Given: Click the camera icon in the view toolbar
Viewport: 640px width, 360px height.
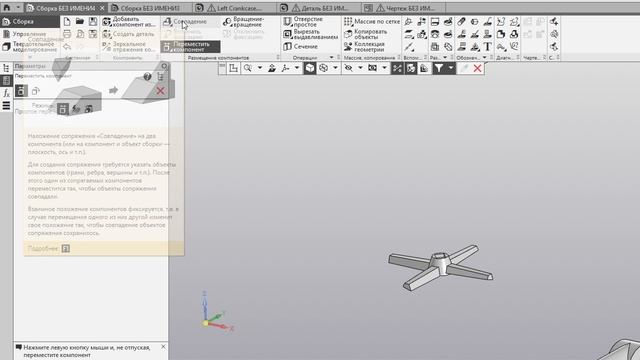Looking at the screenshot, I should click(372, 68).
